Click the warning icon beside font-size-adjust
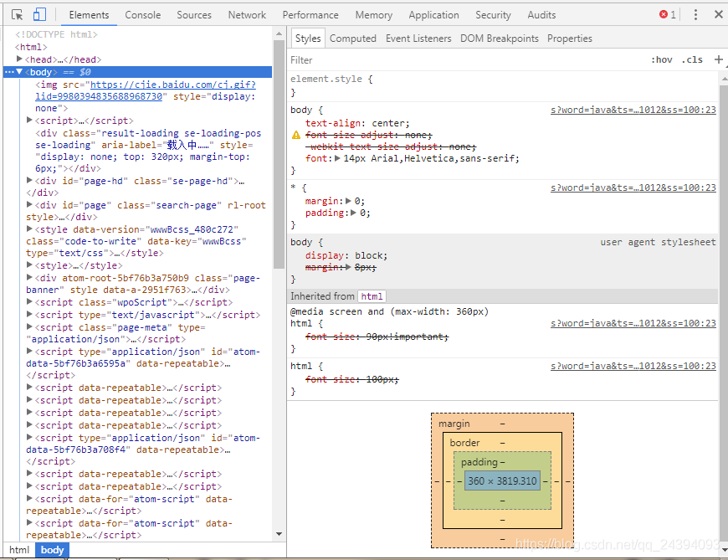Screen dimensions: 728x560 (296, 135)
